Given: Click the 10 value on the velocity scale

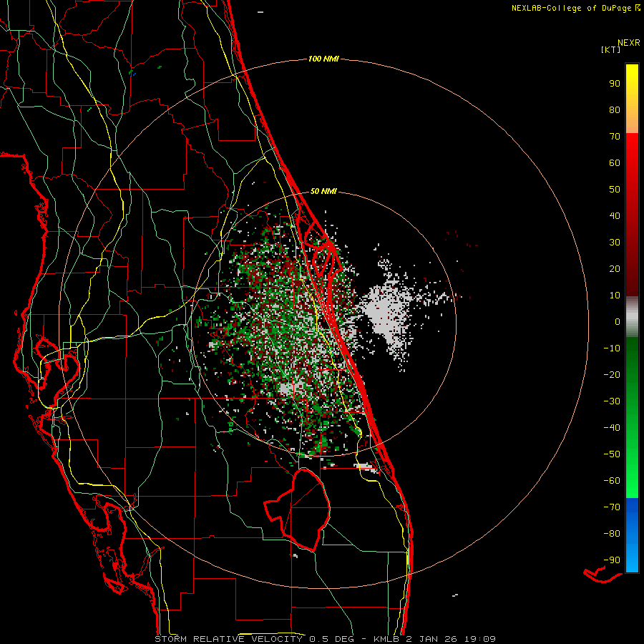Looking at the screenshot, I should point(615,296).
